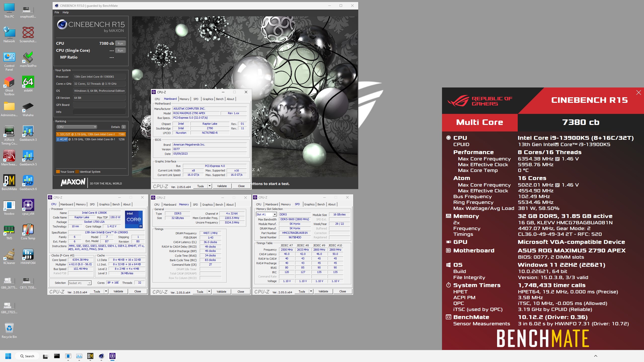This screenshot has width=644, height=362.
Task: Click Validate in the SPD CPU-Z window
Action: pyautogui.click(x=323, y=291)
